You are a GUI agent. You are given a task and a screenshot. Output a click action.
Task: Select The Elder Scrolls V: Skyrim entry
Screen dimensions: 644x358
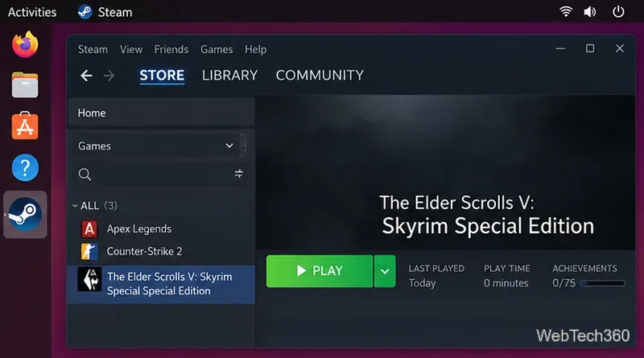[161, 284]
